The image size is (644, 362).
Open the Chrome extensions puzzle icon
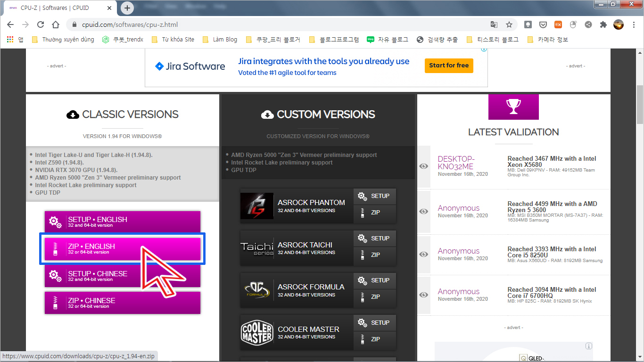[x=603, y=25]
